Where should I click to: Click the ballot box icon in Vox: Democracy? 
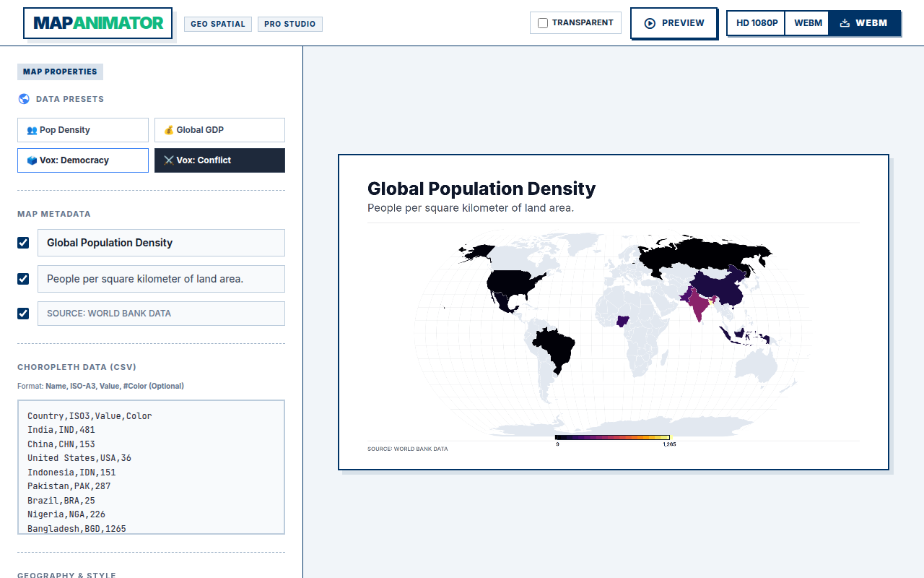[32, 160]
